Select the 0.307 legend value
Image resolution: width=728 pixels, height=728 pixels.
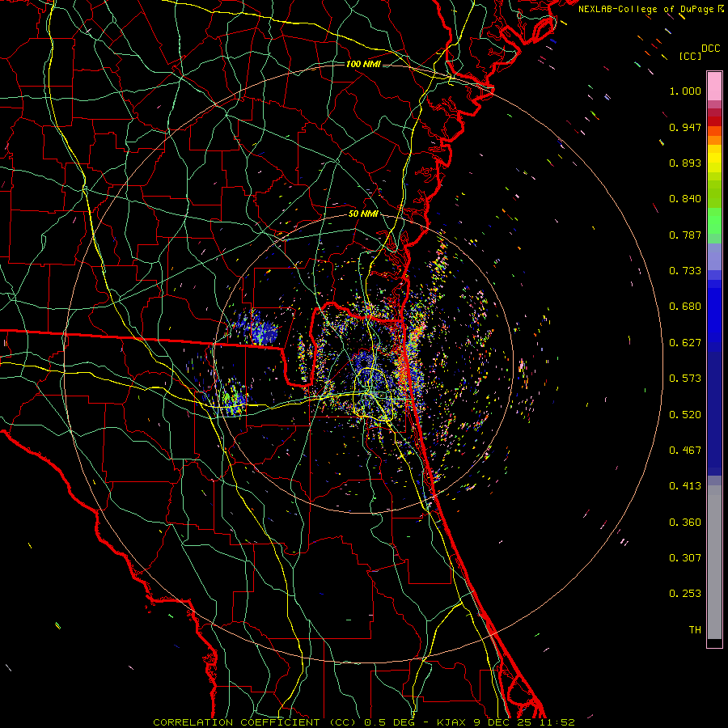pyautogui.click(x=685, y=558)
